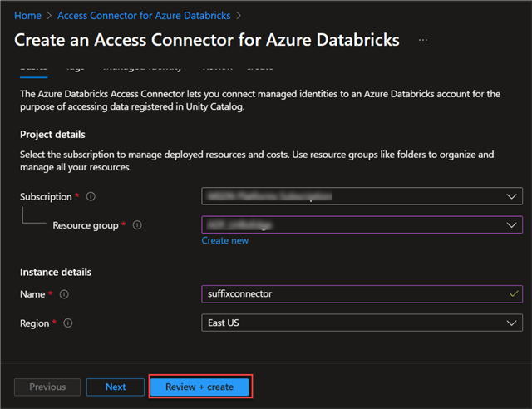The image size is (532, 409).
Task: Go to Home in the breadcrumb
Action: [x=27, y=16]
